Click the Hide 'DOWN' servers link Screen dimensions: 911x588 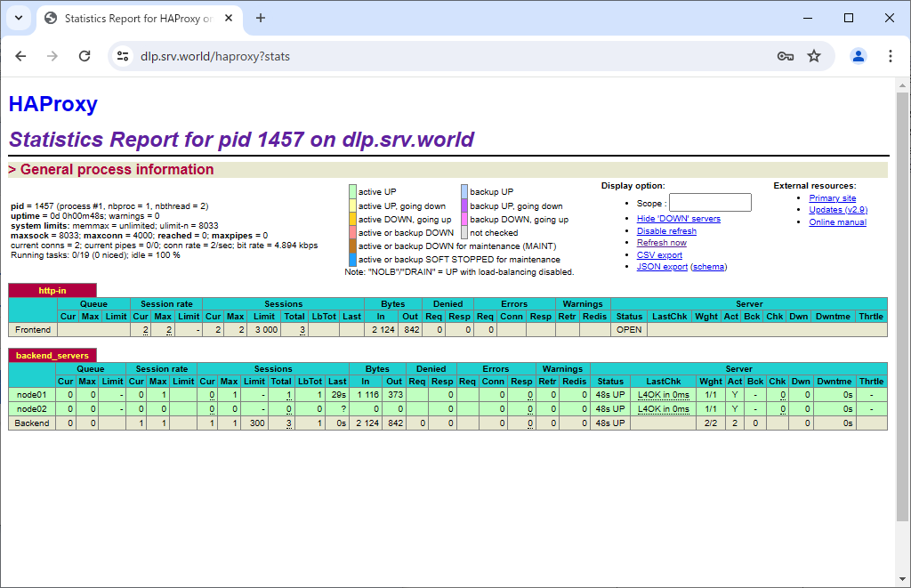[679, 219]
